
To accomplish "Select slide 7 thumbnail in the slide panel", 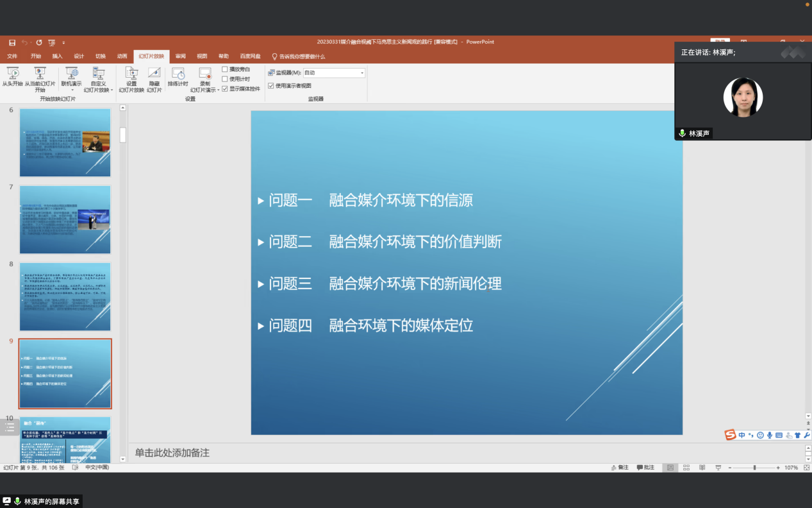I will pyautogui.click(x=65, y=219).
